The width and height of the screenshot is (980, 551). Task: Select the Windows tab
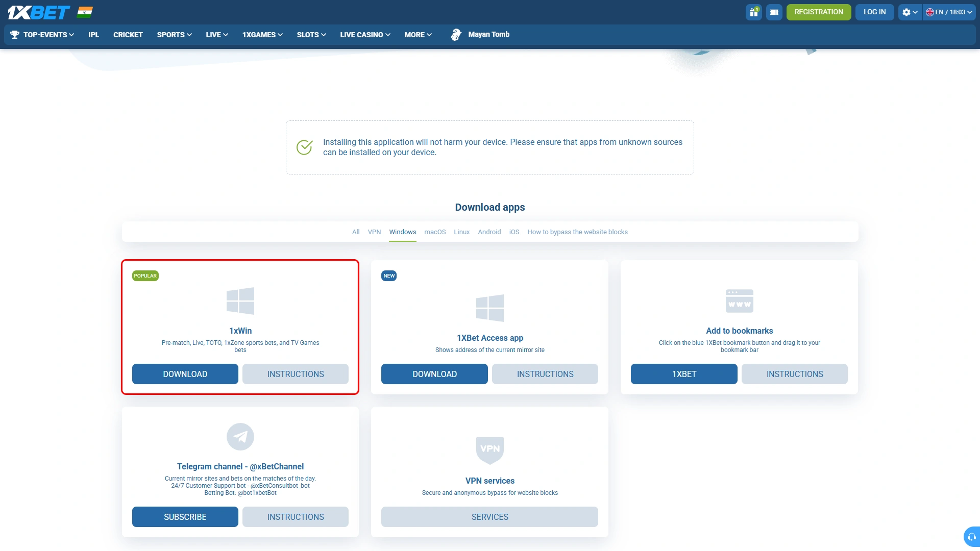[403, 232]
